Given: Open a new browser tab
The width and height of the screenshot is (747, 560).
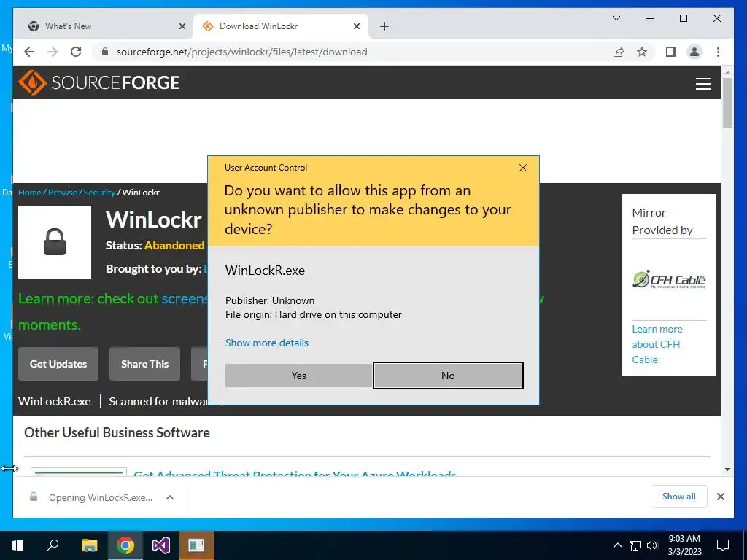Looking at the screenshot, I should click(384, 27).
